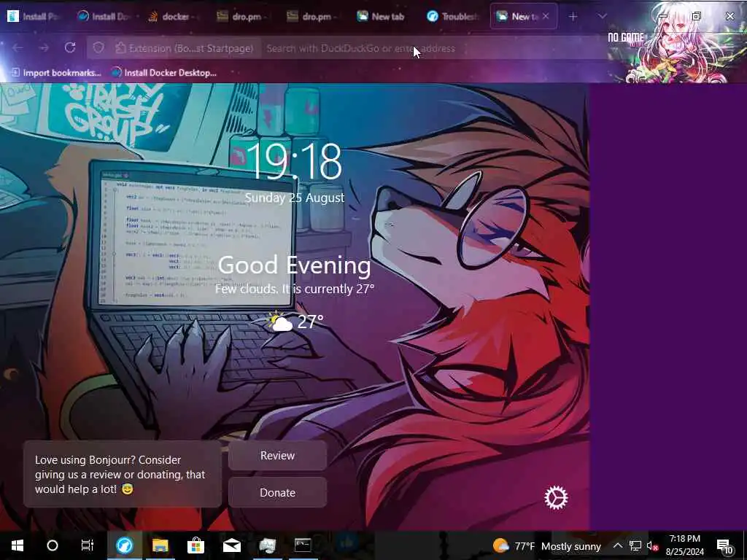Viewport: 747px width, 560px height.
Task: Click the Good Evening greeting
Action: (295, 265)
